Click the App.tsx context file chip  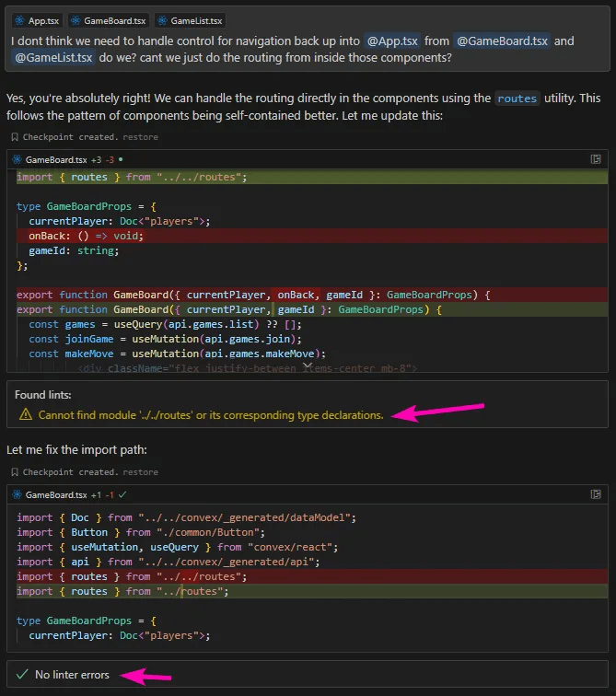37,20
